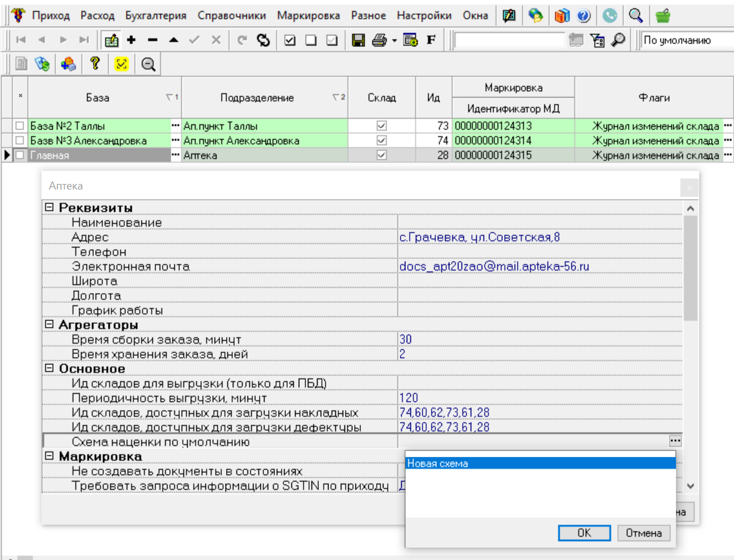Collapse the Агрегаторы section
Image resolution: width=734 pixels, height=560 pixels.
pyautogui.click(x=49, y=325)
